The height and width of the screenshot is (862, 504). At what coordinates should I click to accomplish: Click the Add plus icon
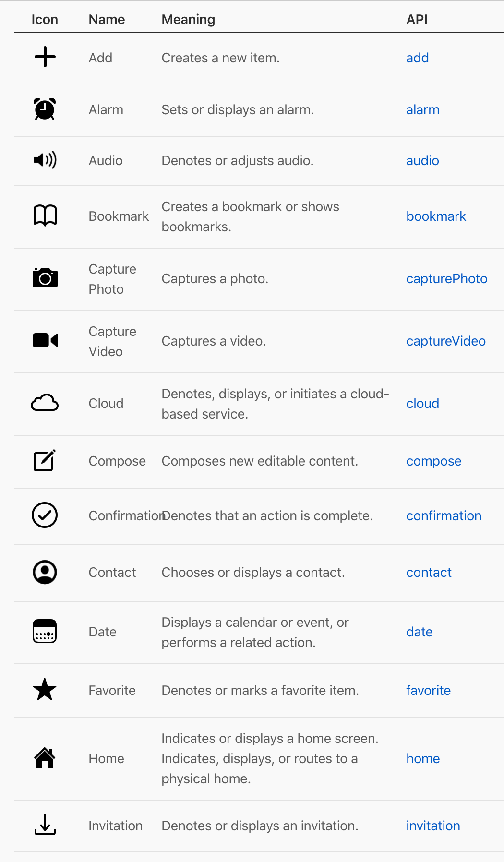[45, 57]
